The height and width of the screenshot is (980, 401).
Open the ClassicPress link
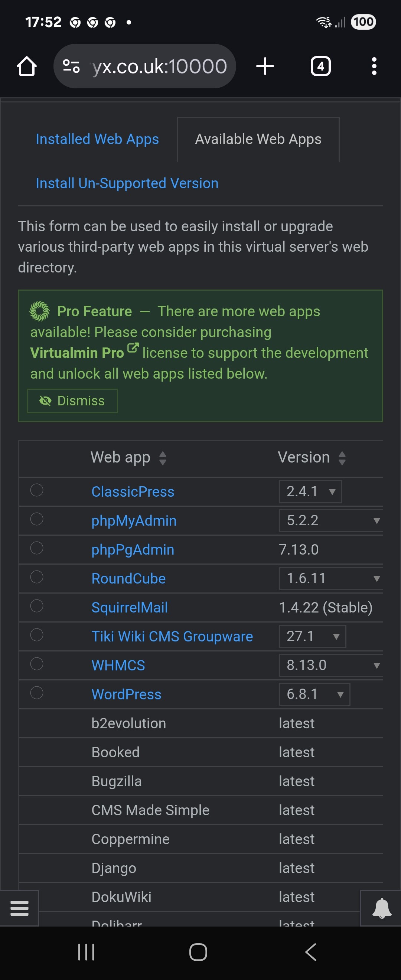(133, 491)
